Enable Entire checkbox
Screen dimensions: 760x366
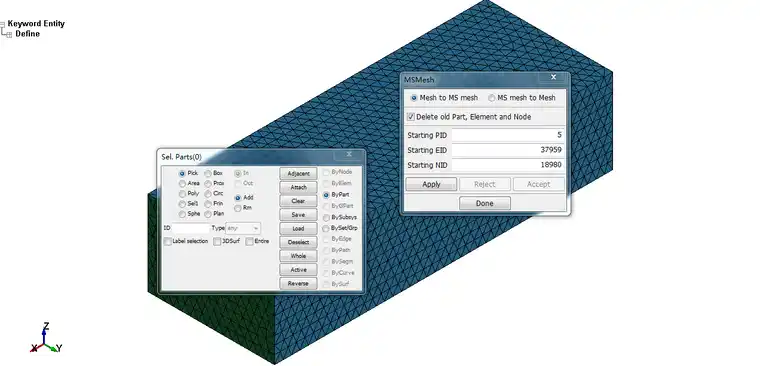coord(250,241)
